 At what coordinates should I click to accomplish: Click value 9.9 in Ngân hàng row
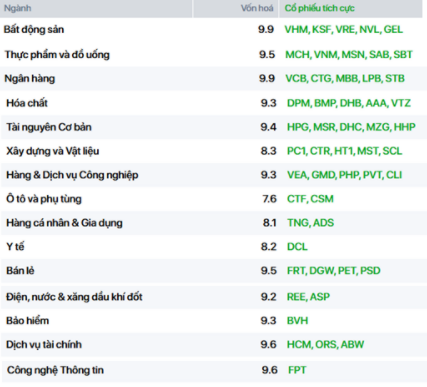(x=267, y=79)
